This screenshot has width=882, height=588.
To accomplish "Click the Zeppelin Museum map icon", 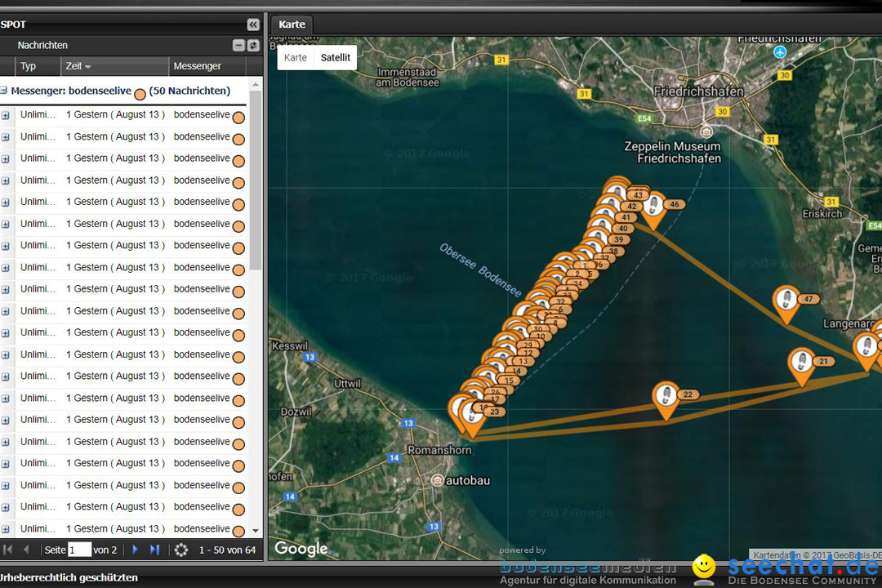I will tap(706, 132).
